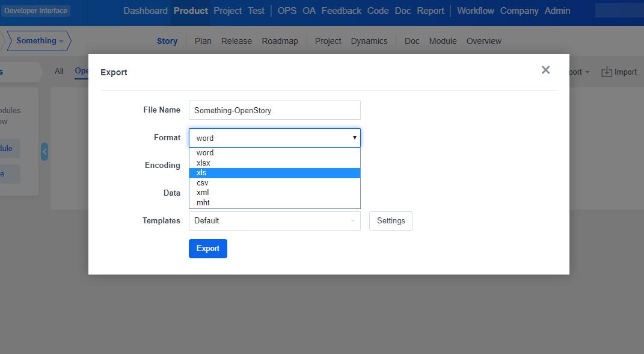Open the Dashboard menu

pos(146,11)
